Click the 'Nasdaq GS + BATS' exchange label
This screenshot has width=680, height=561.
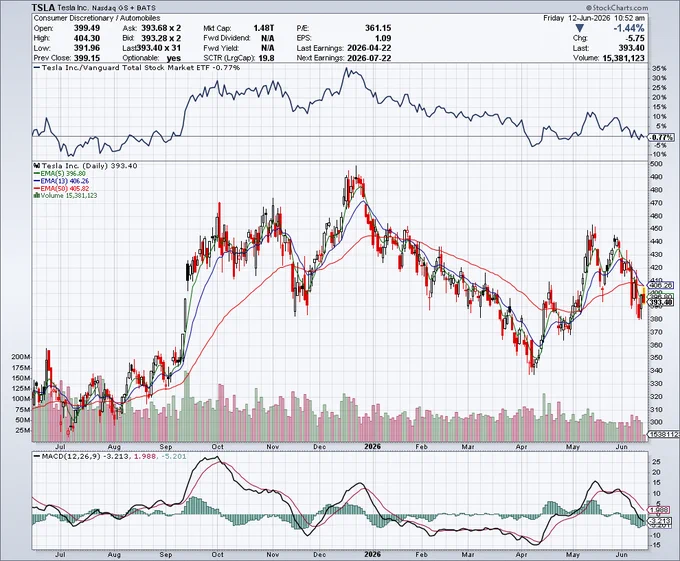[125, 8]
